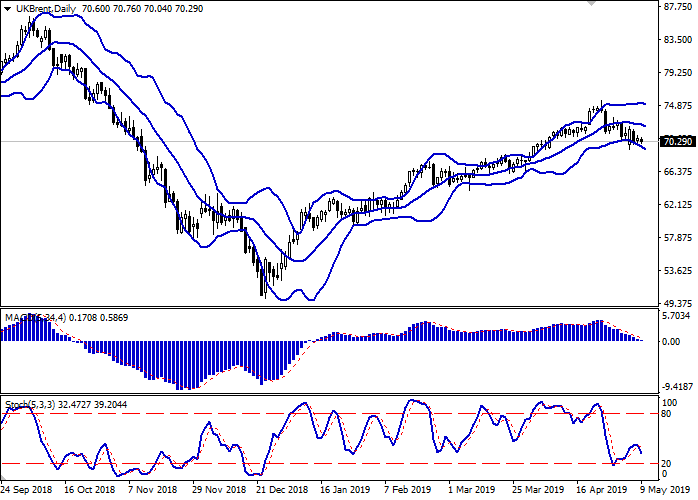Click the 74.875 price axis label
The width and height of the screenshot is (698, 500).
point(678,106)
